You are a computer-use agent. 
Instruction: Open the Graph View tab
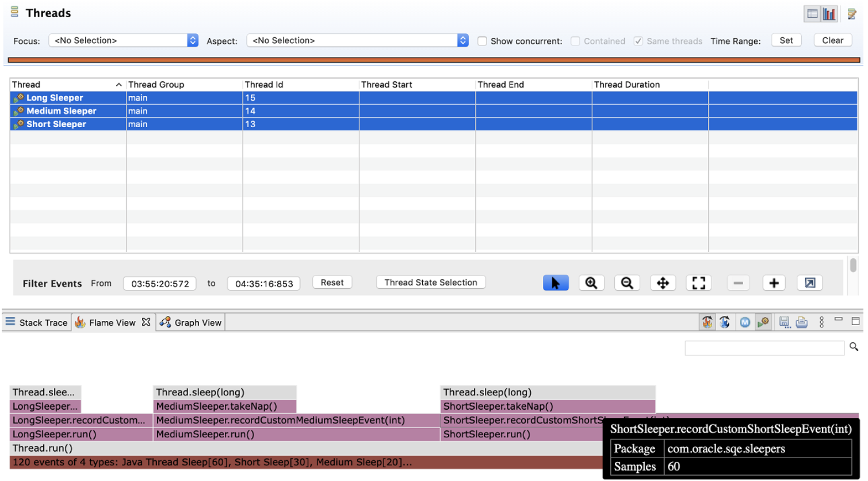coord(190,322)
